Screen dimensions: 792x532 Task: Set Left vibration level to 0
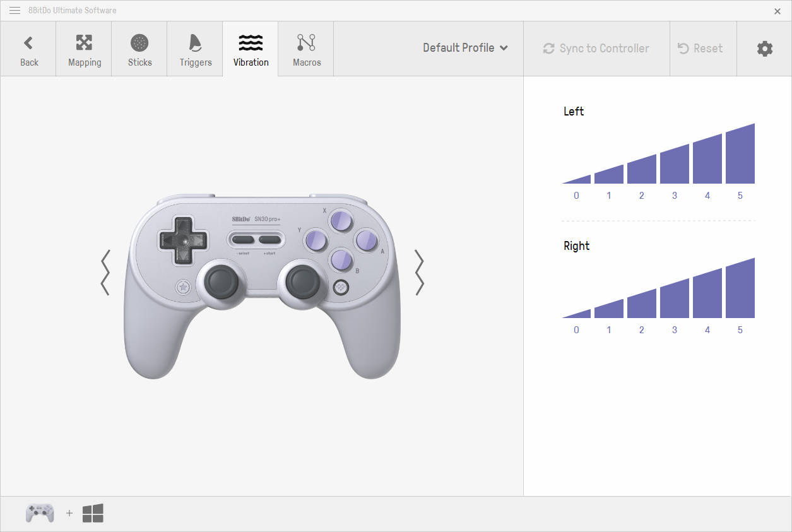[576, 179]
